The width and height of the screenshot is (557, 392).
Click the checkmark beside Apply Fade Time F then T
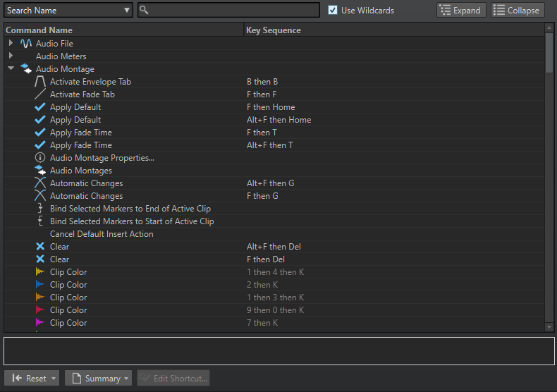[x=40, y=133]
